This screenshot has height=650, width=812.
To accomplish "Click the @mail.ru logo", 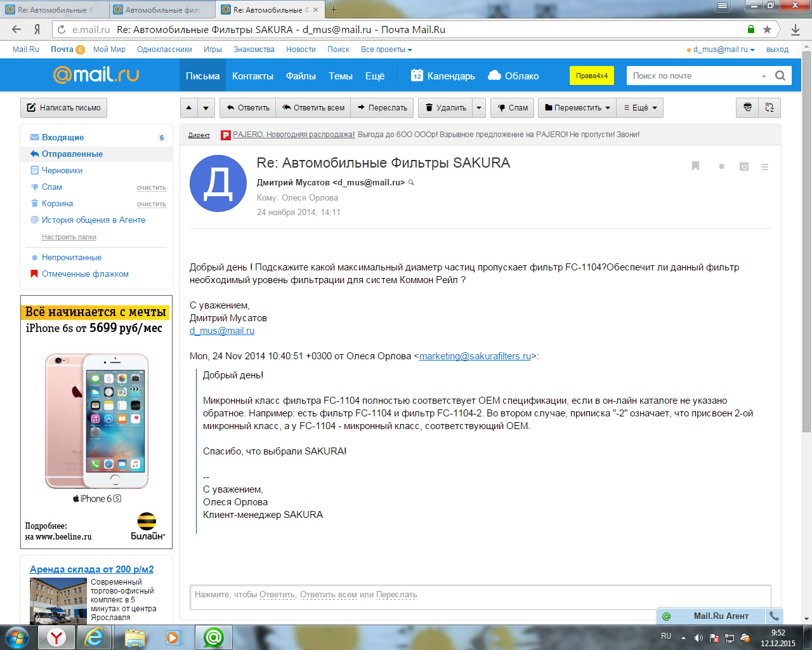I will pos(96,75).
